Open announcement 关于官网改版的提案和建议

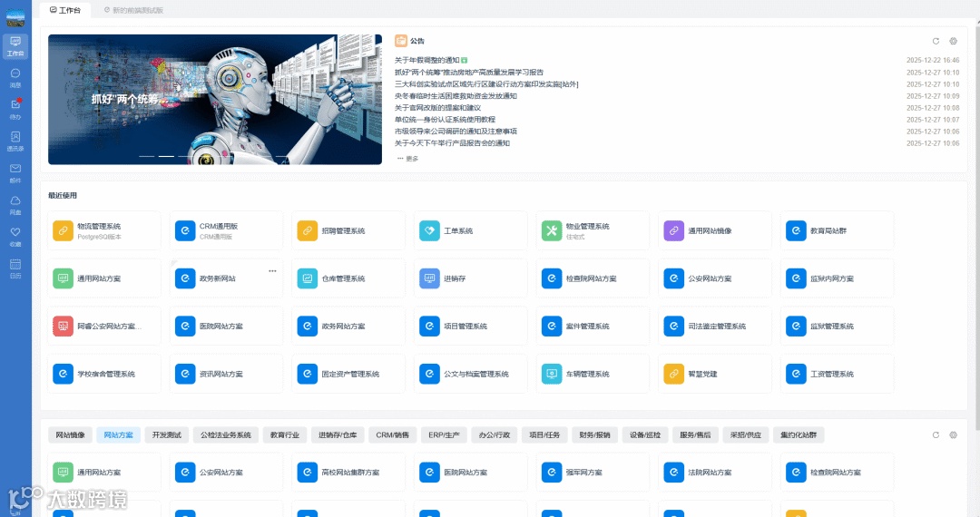(437, 108)
